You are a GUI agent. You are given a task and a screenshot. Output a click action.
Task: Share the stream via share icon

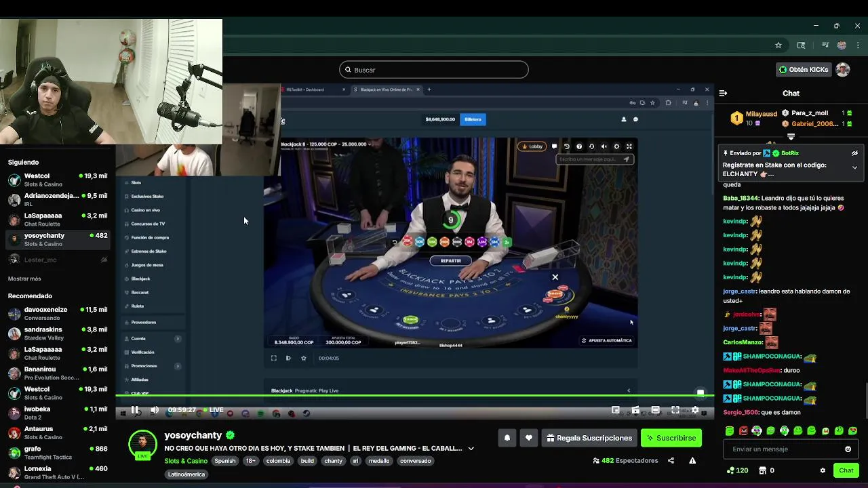coord(671,460)
